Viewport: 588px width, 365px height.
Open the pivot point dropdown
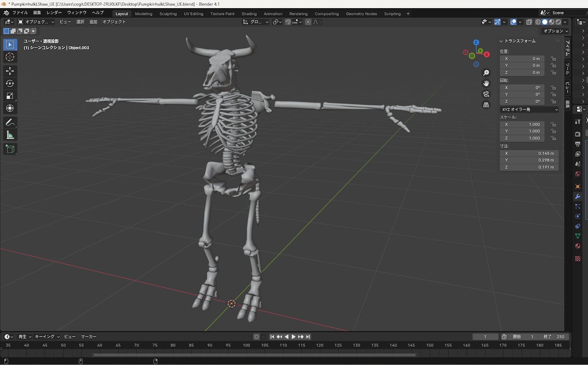(x=277, y=22)
